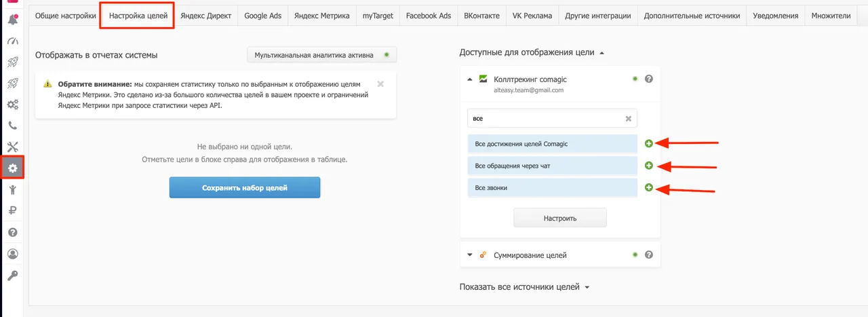This screenshot has height=317, width=868.
Task: Click the Суммирование целей source icon
Action: point(484,255)
